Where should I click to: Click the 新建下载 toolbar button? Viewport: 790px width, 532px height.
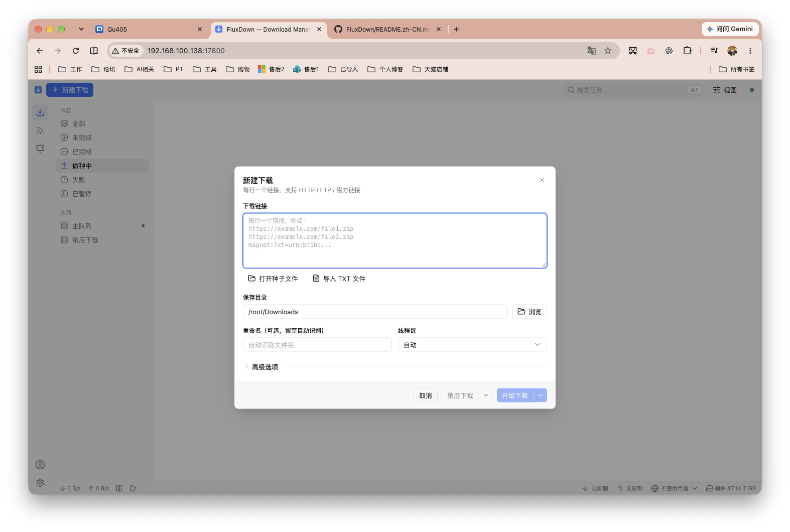70,90
